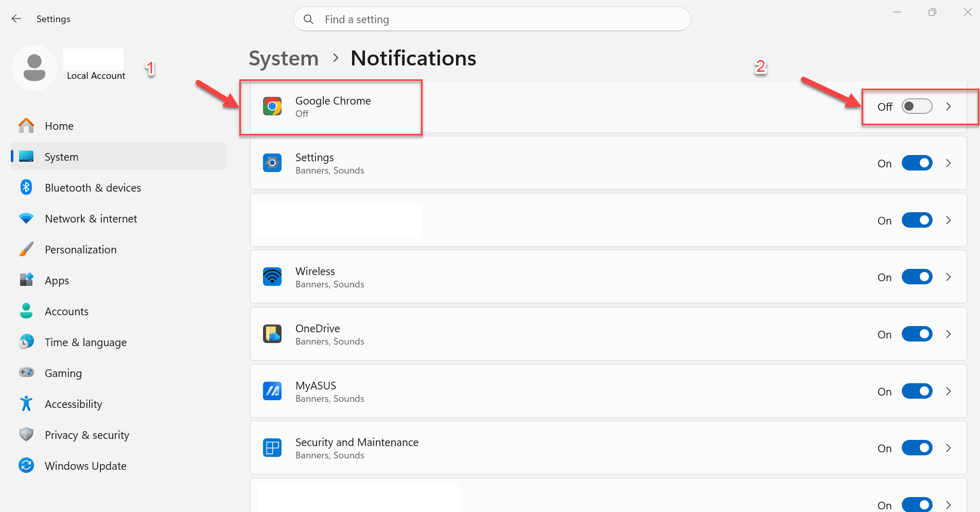Go to Network & internet settings
This screenshot has height=512, width=980.
click(118, 218)
